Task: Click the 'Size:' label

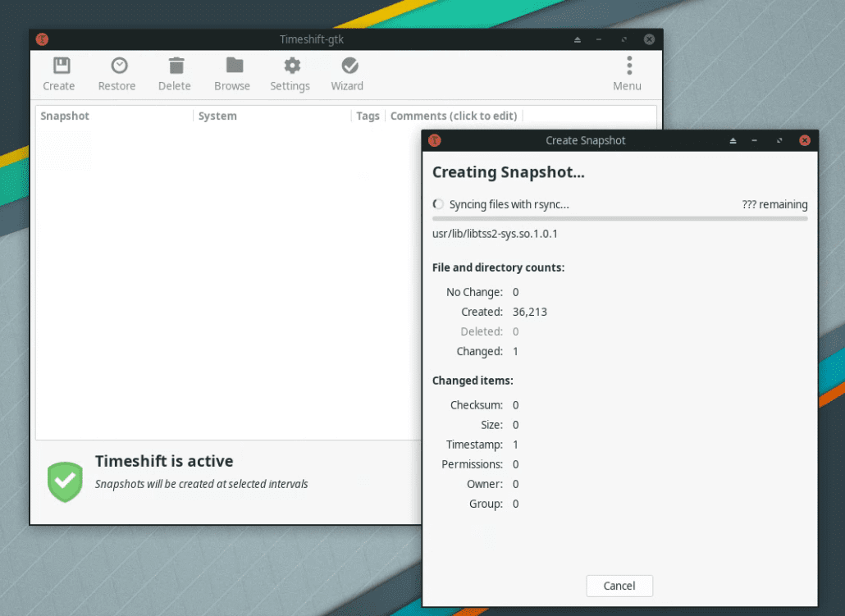Action: click(492, 425)
